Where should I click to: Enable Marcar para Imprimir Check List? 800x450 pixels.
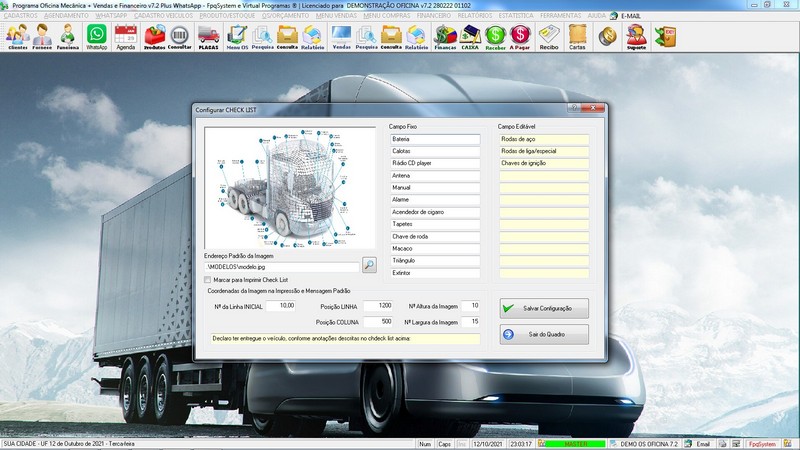(x=207, y=280)
